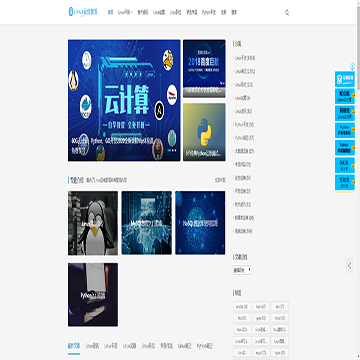Switch to the Python tab in the article tabs
Screen dimensions: 360x360
pyautogui.click(x=205, y=346)
